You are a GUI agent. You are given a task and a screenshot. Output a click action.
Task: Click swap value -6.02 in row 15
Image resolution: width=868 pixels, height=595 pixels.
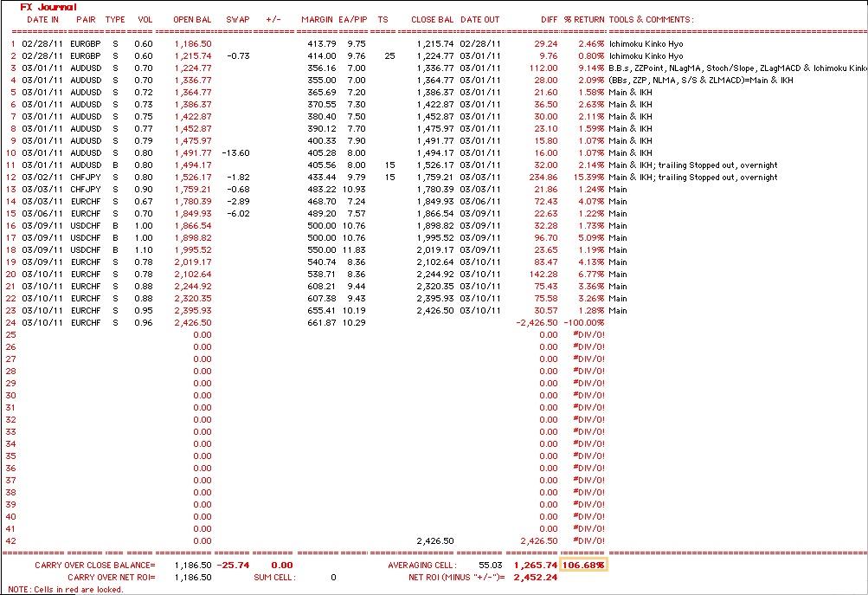click(238, 214)
